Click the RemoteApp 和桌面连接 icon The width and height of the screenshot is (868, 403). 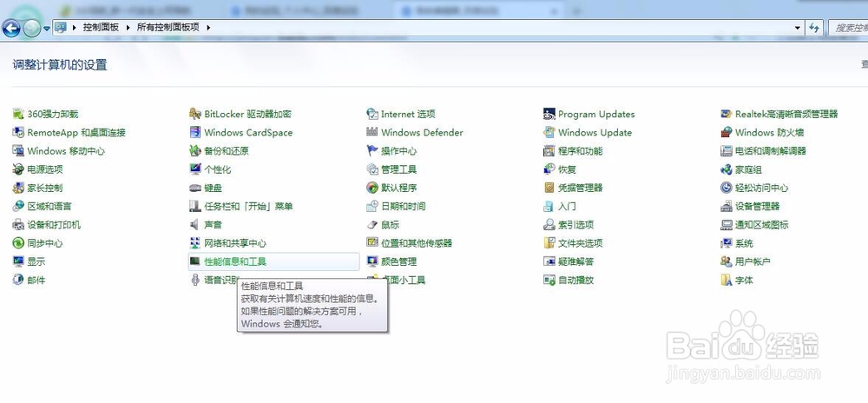pyautogui.click(x=18, y=132)
